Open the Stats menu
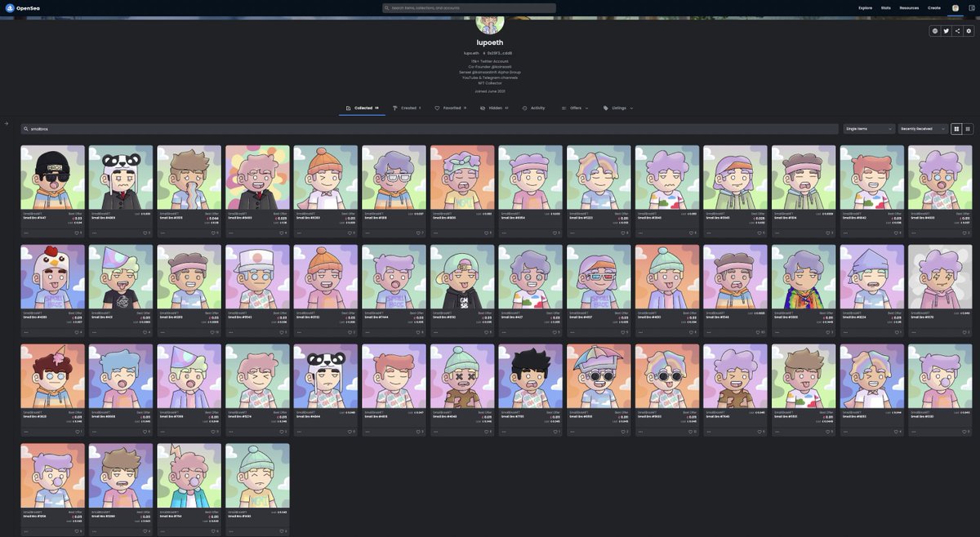Screen dimensions: 980x537 tap(885, 7)
